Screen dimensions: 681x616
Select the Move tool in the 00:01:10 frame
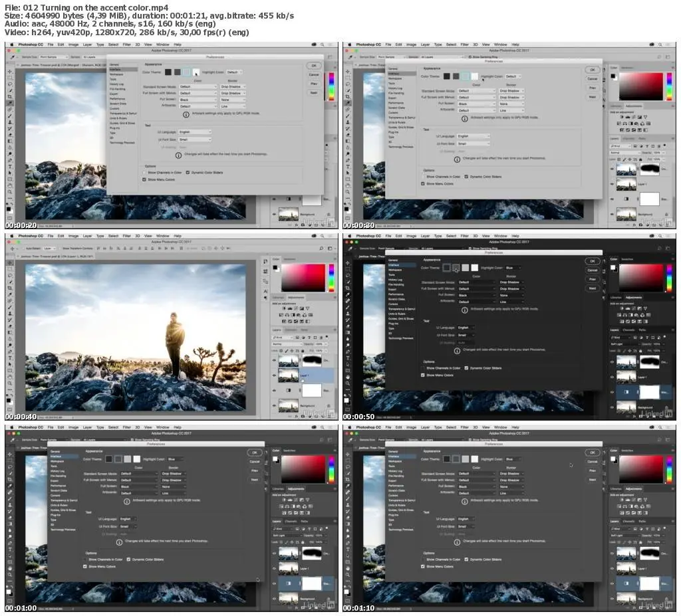348,455
